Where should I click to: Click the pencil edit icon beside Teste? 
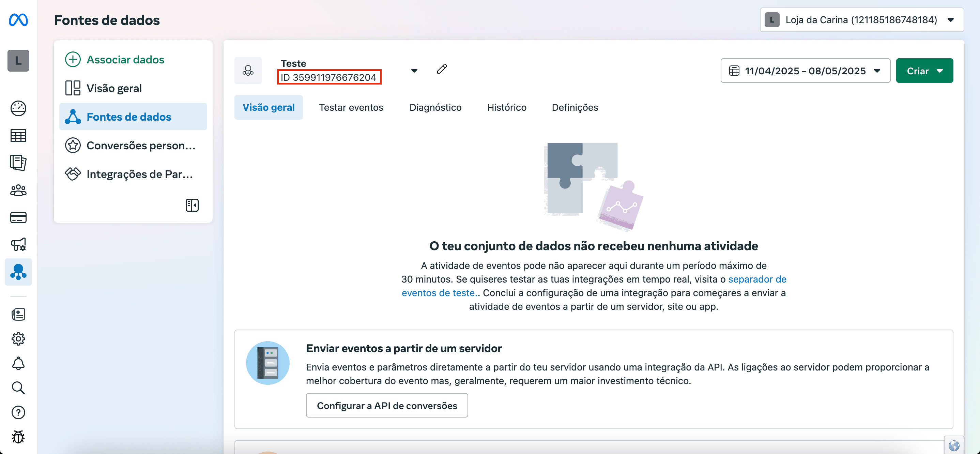tap(442, 69)
